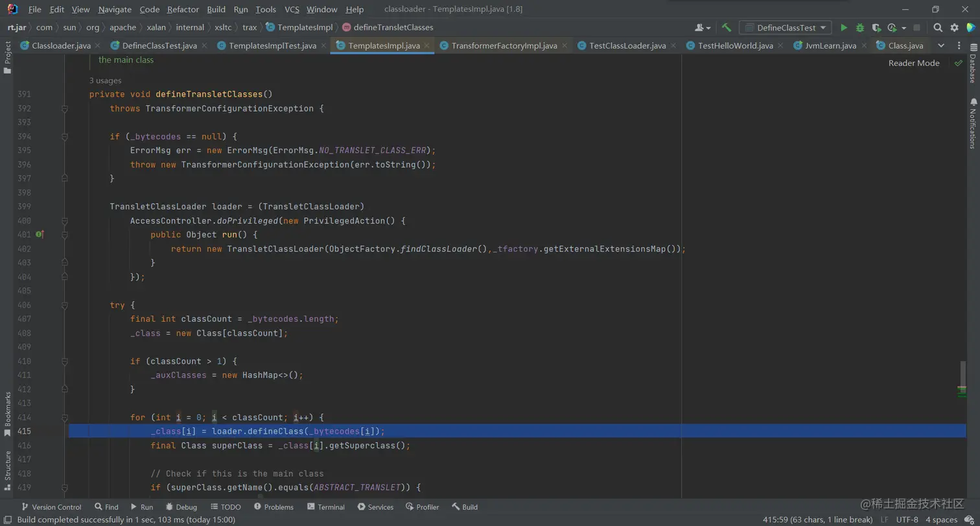Open the Database tool window
The image size is (980, 526).
(x=973, y=64)
